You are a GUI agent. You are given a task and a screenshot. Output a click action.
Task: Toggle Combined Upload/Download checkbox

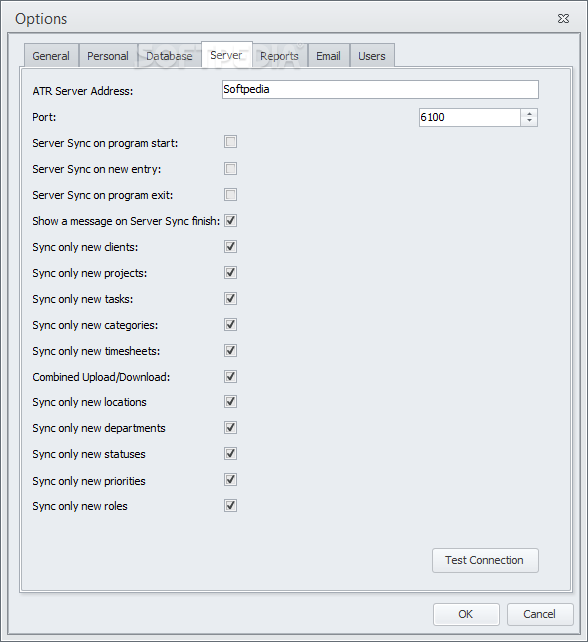[x=231, y=376]
